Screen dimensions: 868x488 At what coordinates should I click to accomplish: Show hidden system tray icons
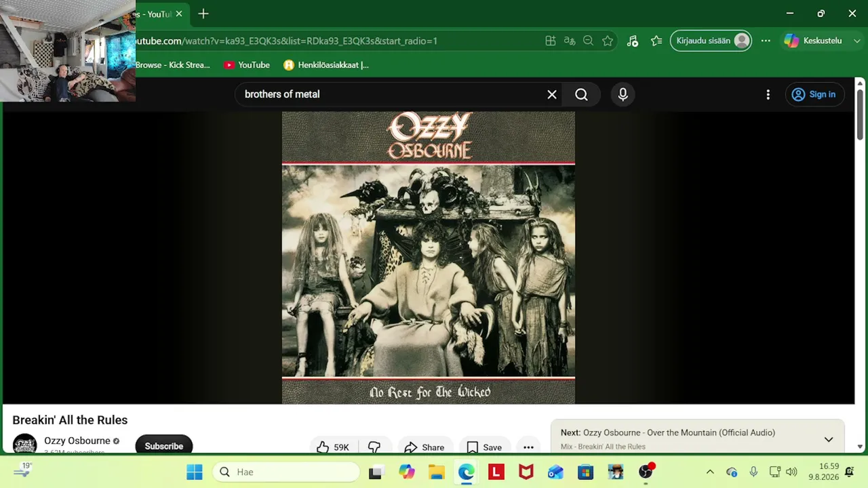710,472
